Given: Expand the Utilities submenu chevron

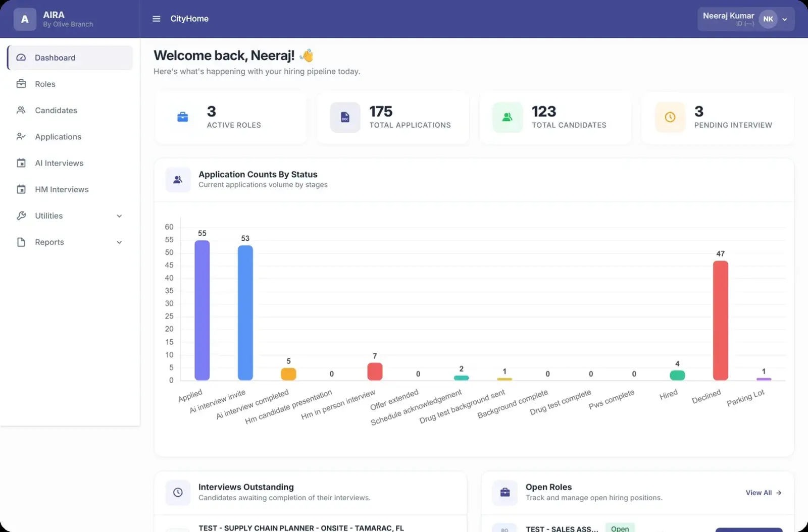Looking at the screenshot, I should pyautogui.click(x=119, y=216).
